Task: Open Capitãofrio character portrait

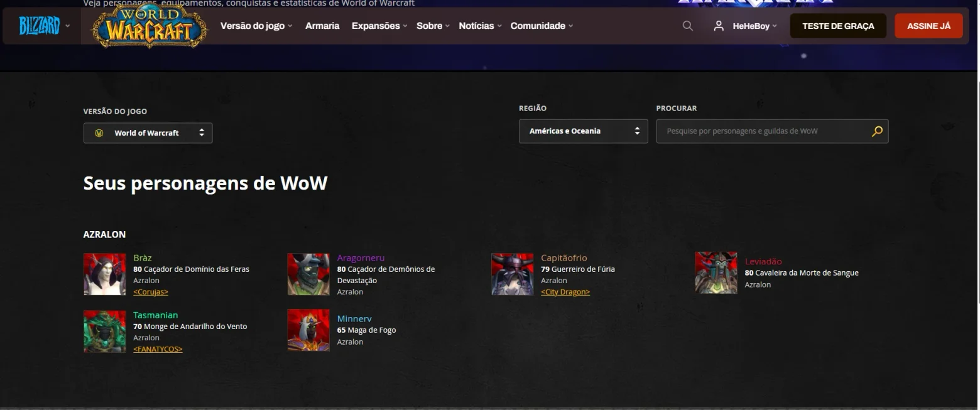Action: (x=513, y=274)
